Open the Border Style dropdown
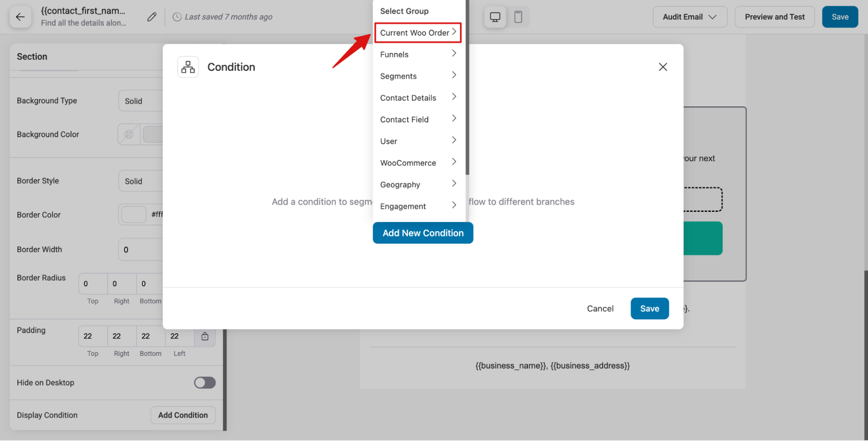Viewport: 868px width, 441px height. click(x=141, y=181)
